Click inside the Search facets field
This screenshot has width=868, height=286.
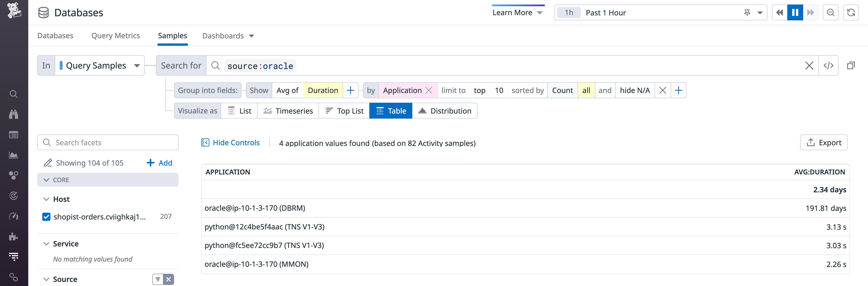(x=108, y=142)
